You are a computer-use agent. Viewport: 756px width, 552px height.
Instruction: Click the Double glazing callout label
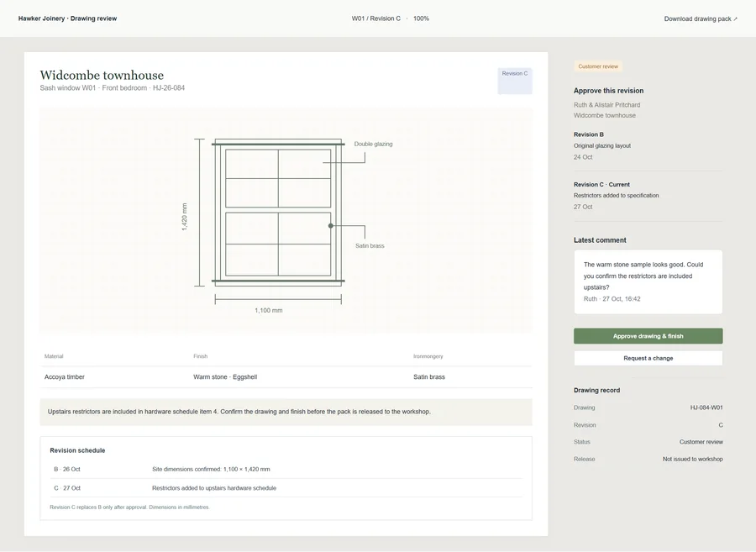(373, 145)
